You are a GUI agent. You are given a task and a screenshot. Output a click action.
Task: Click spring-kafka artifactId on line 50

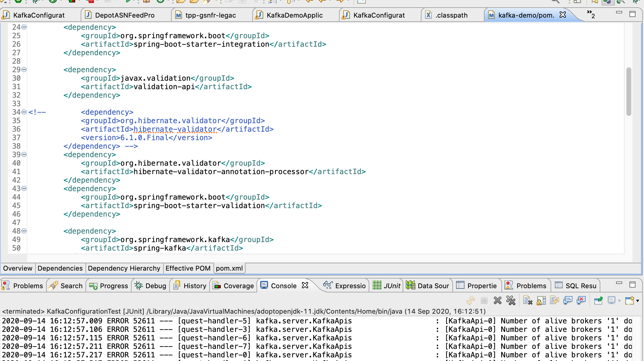(x=160, y=248)
